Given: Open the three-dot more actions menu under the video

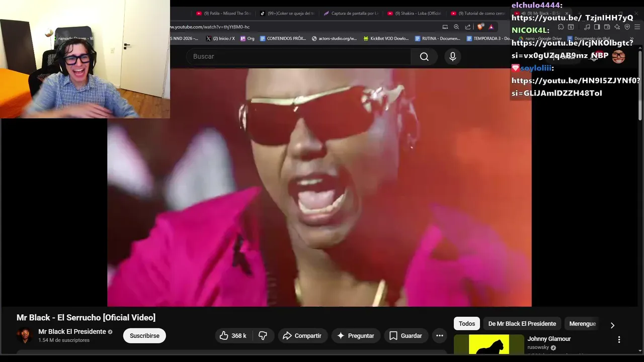Looking at the screenshot, I should [x=439, y=336].
